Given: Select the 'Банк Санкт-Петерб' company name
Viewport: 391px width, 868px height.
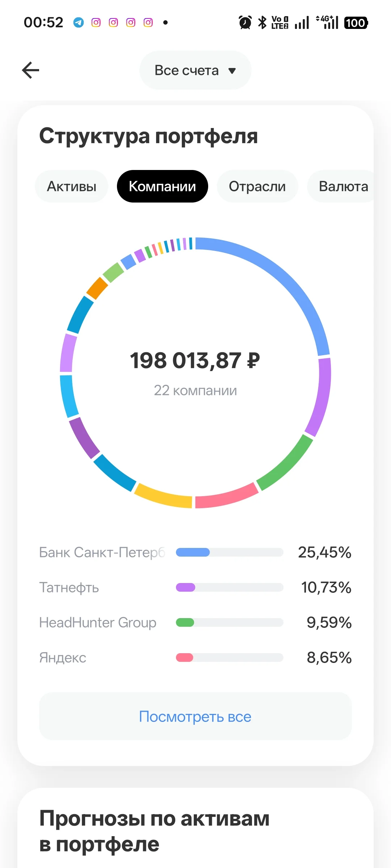Looking at the screenshot, I should coord(102,552).
